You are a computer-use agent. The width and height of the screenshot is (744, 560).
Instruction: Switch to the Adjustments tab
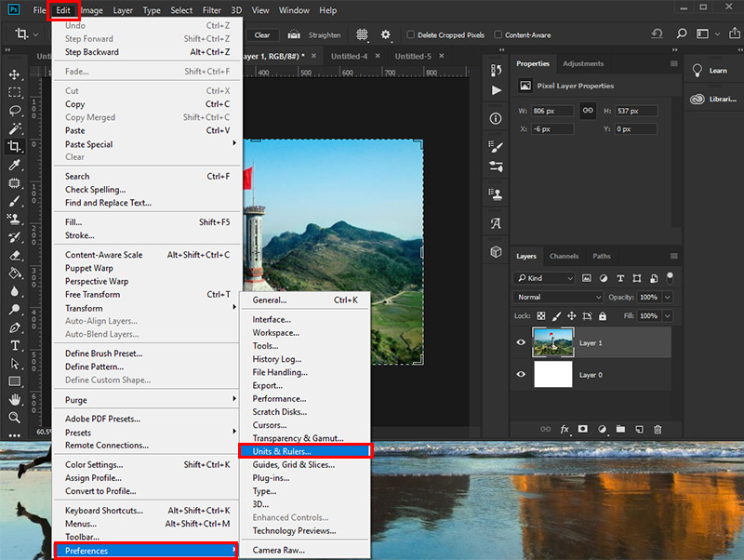click(x=583, y=63)
